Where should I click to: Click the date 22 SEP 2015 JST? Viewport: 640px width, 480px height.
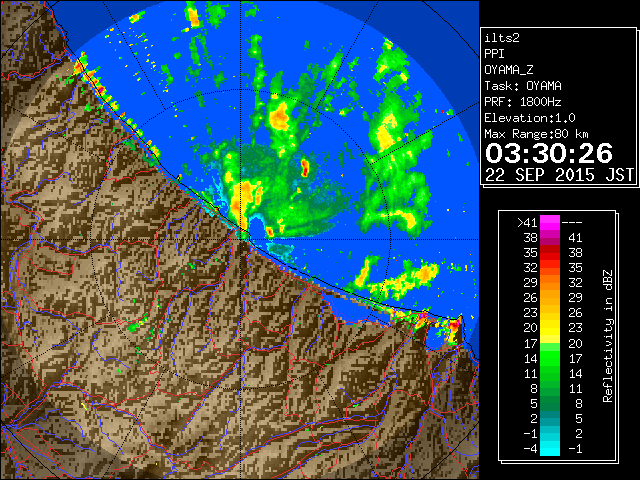[x=559, y=175]
